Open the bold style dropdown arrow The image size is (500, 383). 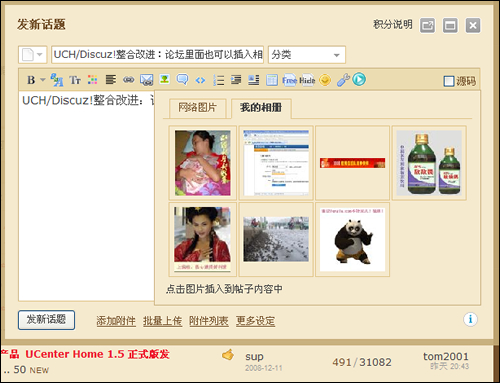tap(43, 80)
